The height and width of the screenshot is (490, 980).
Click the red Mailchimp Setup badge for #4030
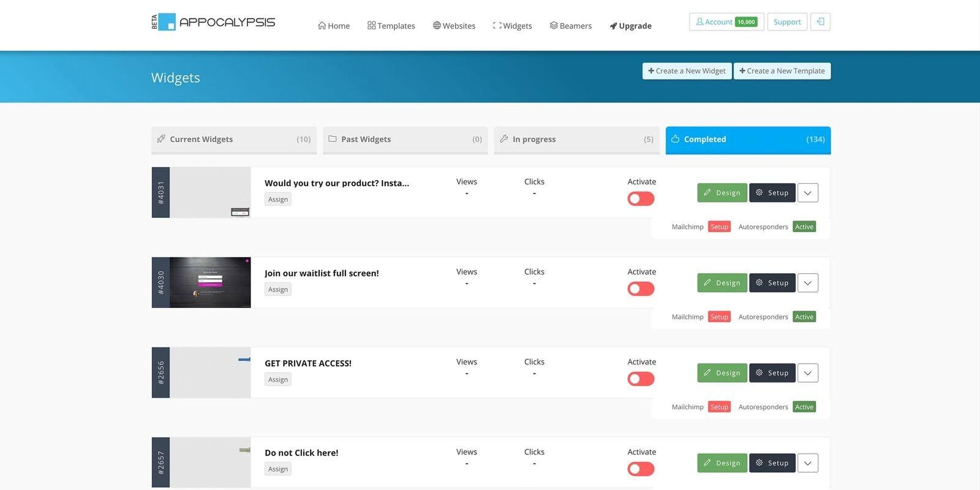(x=719, y=317)
